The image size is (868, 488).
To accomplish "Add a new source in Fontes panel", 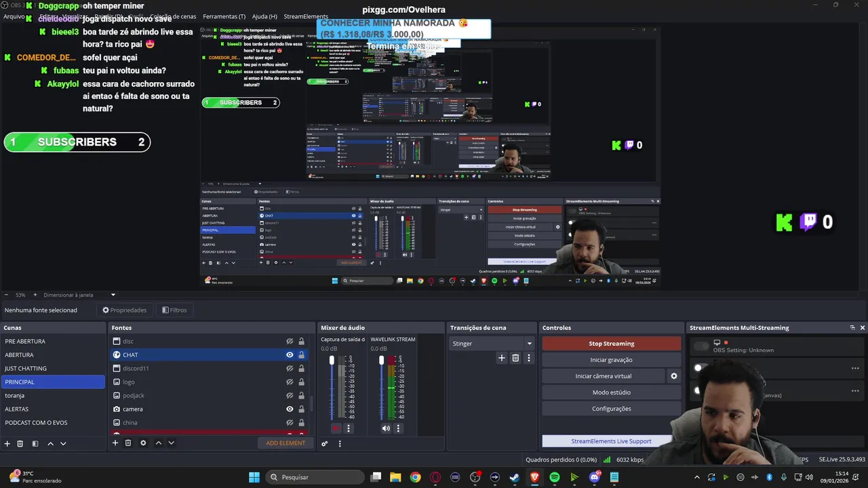I will [115, 443].
